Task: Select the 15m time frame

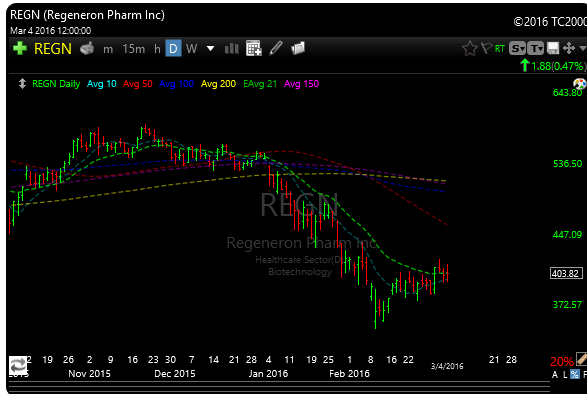Action: (133, 49)
